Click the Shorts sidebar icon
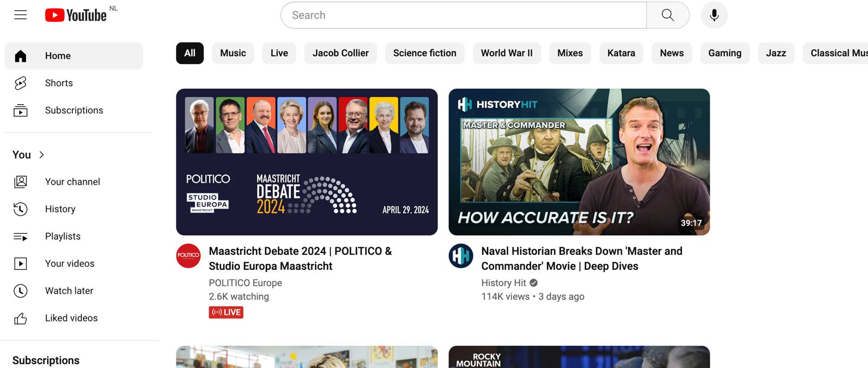The height and width of the screenshot is (368, 868). point(21,83)
